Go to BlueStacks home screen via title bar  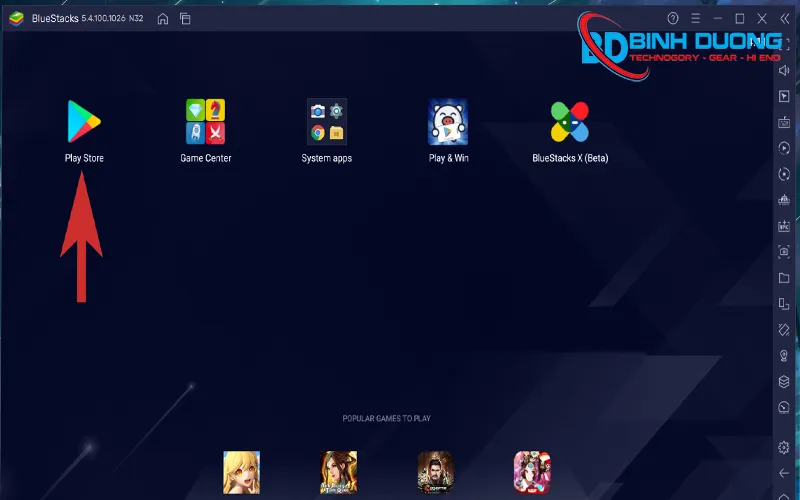[163, 19]
